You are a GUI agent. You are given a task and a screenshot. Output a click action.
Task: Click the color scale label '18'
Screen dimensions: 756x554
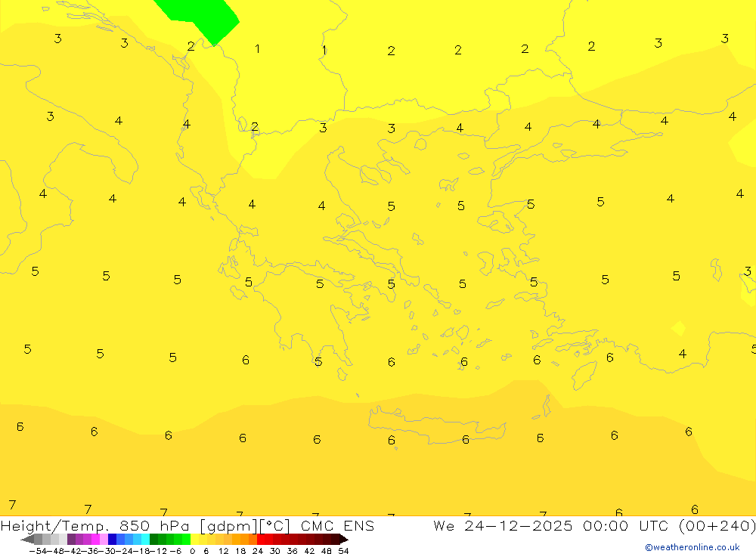[x=240, y=551]
